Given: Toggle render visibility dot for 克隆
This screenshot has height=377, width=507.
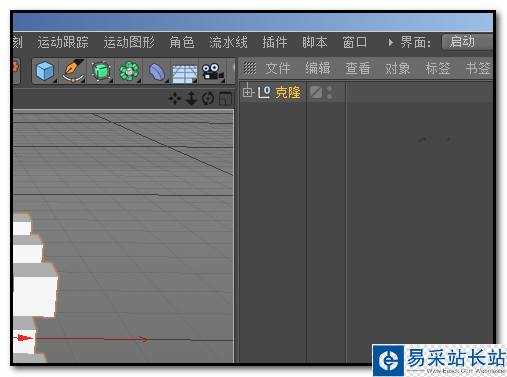Looking at the screenshot, I should tap(330, 96).
